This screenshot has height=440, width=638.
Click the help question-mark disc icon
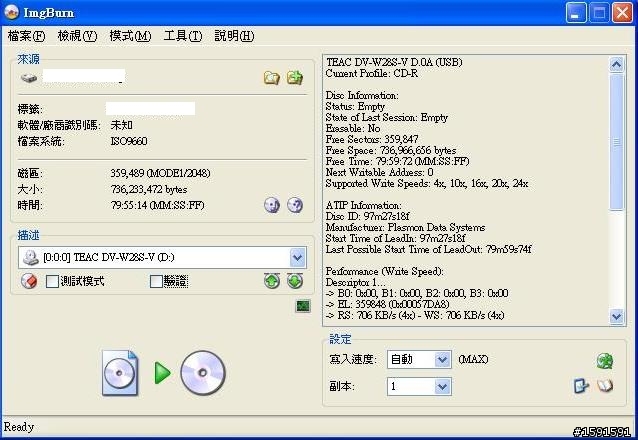295,205
